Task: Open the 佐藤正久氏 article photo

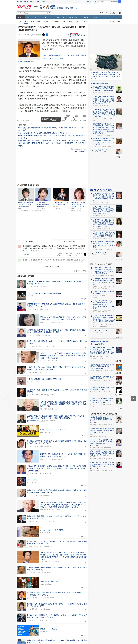Action: [29, 49]
